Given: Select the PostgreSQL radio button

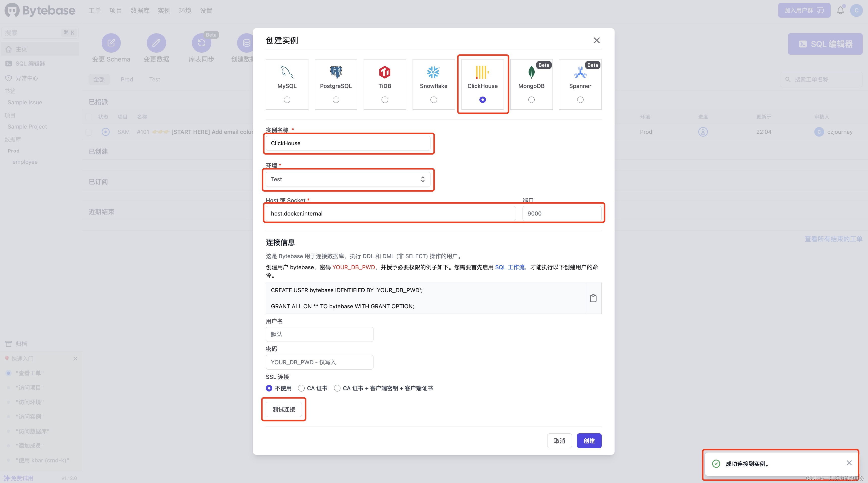Looking at the screenshot, I should [x=336, y=100].
